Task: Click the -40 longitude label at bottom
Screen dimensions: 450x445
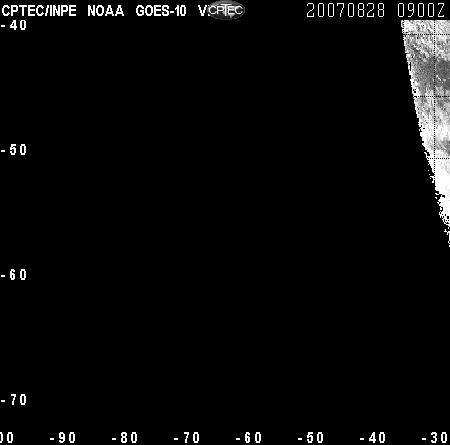Action: [373, 438]
